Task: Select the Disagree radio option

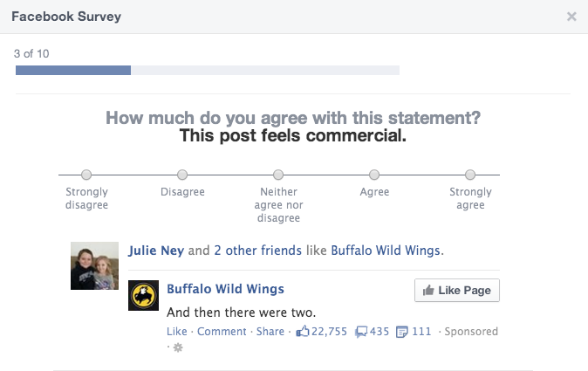Action: [182, 175]
